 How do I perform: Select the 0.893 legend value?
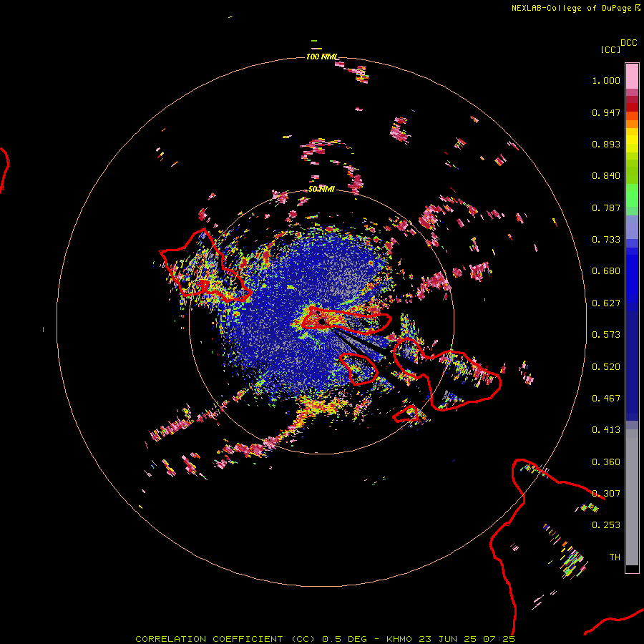click(606, 144)
